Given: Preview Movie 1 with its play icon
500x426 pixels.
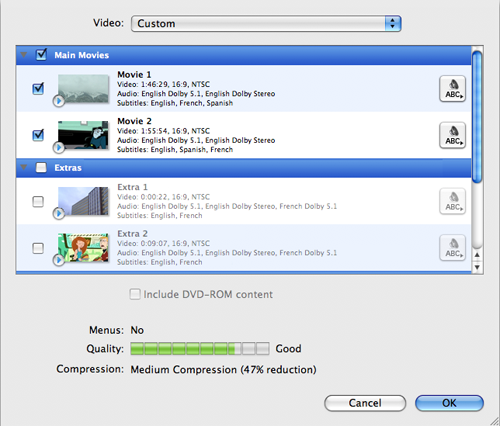Looking at the screenshot, I should 59,100.
